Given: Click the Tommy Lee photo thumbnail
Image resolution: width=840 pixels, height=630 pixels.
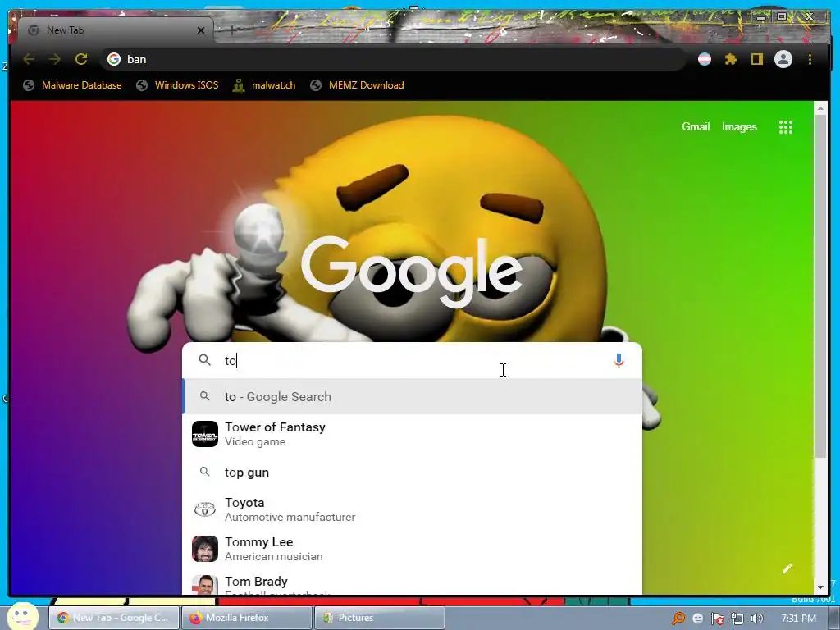Looking at the screenshot, I should [204, 549].
